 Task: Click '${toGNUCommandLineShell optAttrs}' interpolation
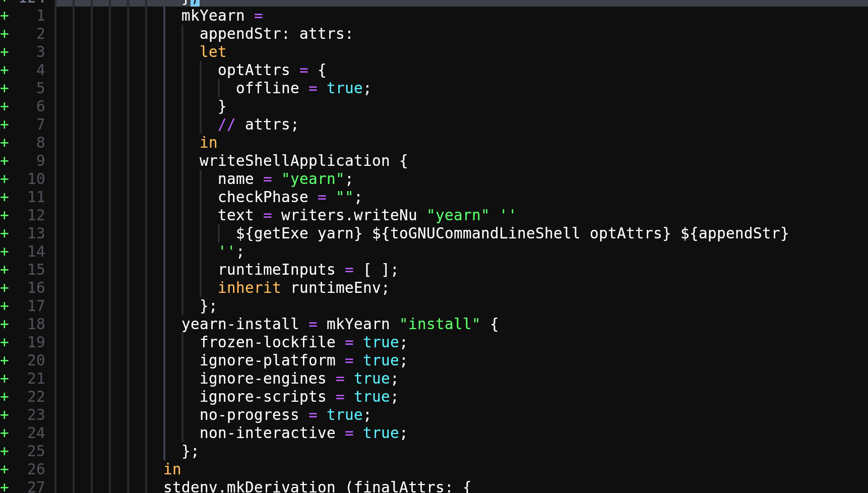point(521,234)
